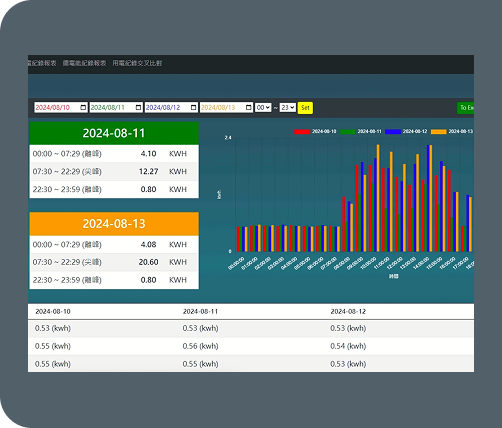Open the report menu item left of 用電紀錄交叉比對
The height and width of the screenshot is (428, 502).
point(84,63)
